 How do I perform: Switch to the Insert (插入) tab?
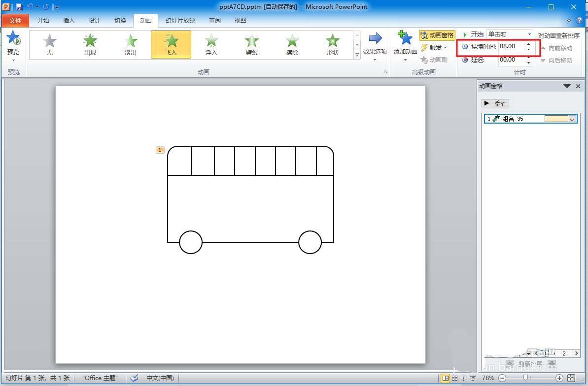(x=69, y=20)
